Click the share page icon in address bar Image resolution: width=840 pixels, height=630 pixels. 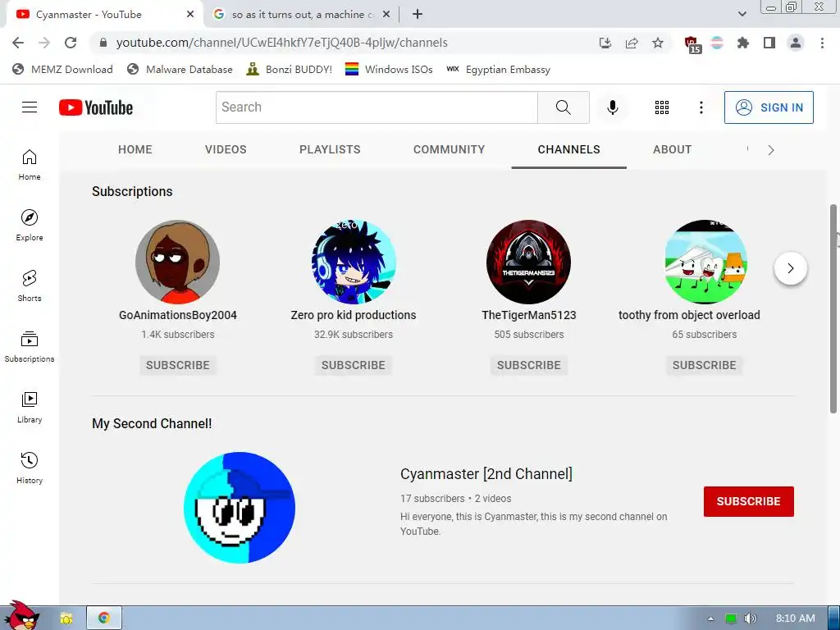coord(632,43)
